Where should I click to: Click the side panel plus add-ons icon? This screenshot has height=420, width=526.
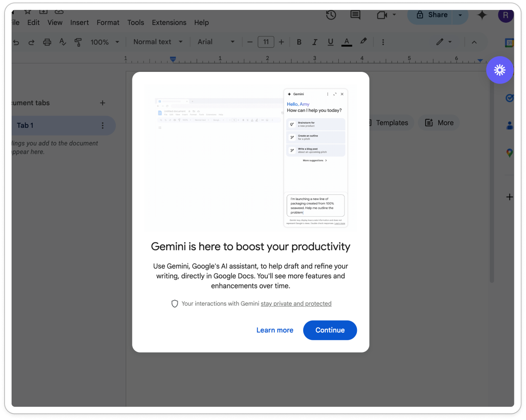[x=509, y=197]
